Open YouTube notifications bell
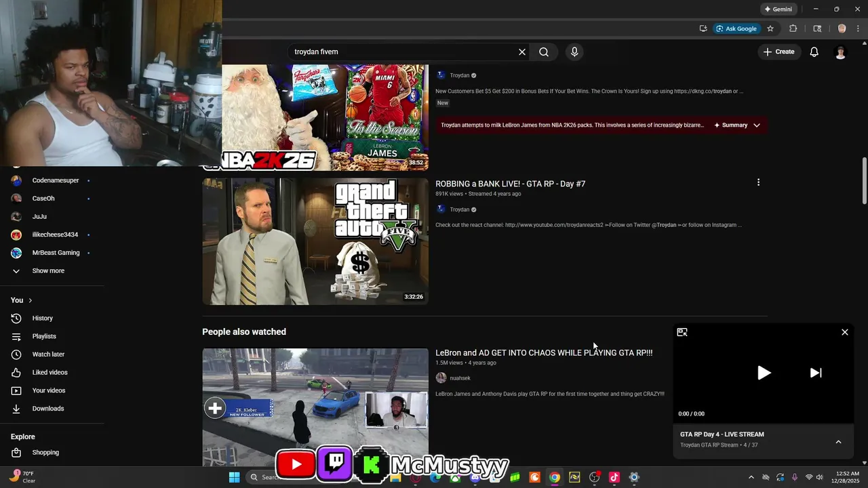The image size is (868, 488). pos(814,52)
